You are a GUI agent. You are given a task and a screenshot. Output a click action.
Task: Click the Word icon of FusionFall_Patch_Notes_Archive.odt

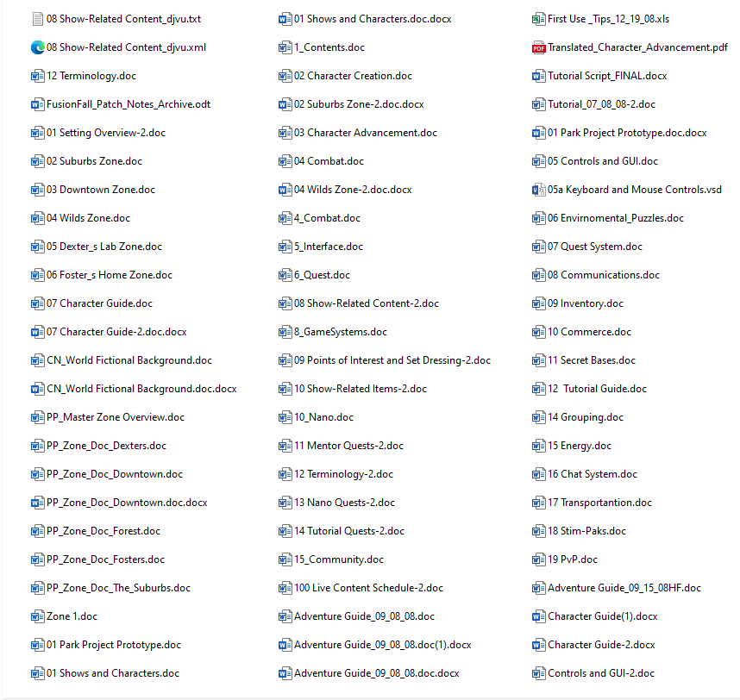tap(38, 104)
